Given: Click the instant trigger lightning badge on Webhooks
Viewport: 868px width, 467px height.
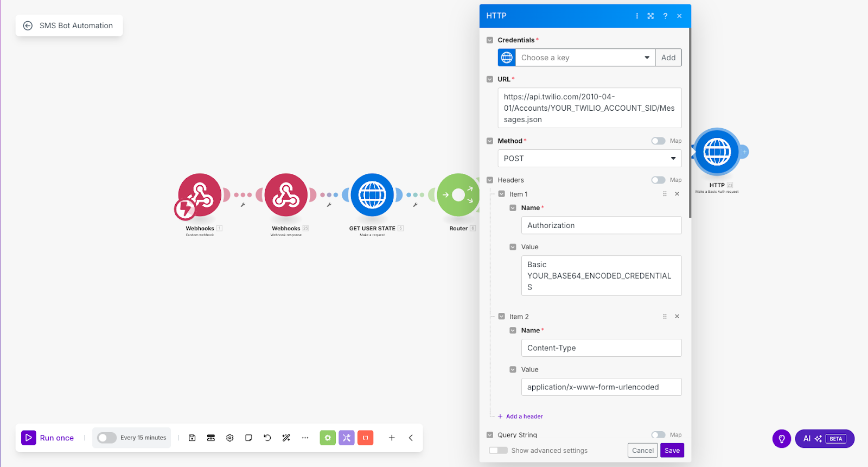Looking at the screenshot, I should click(x=185, y=209).
